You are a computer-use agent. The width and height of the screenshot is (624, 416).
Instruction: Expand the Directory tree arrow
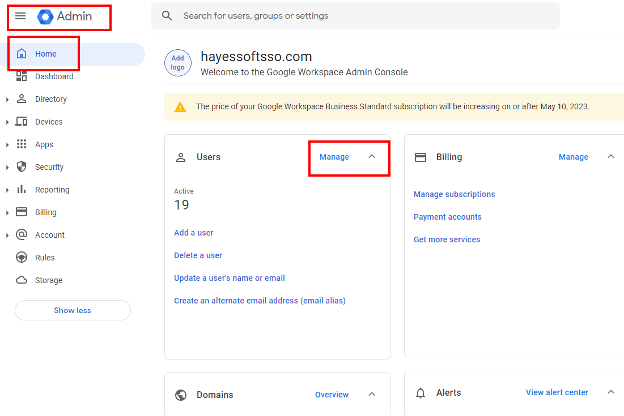pos(7,100)
